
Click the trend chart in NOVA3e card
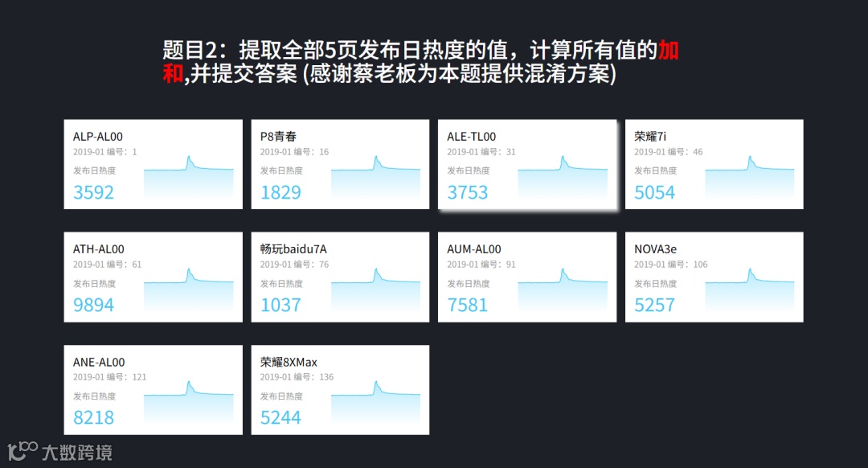pos(750,289)
